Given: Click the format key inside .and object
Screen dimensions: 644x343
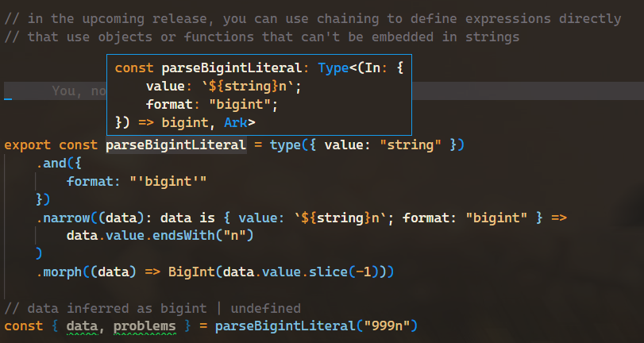Looking at the screenshot, I should tap(90, 181).
